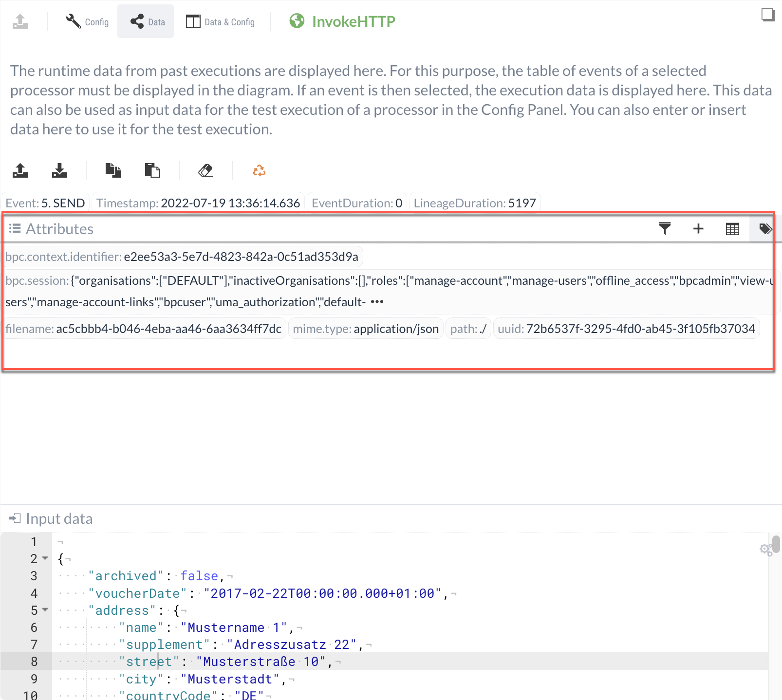Click the orange recycle icon
This screenshot has height=700, width=782.
tap(259, 170)
